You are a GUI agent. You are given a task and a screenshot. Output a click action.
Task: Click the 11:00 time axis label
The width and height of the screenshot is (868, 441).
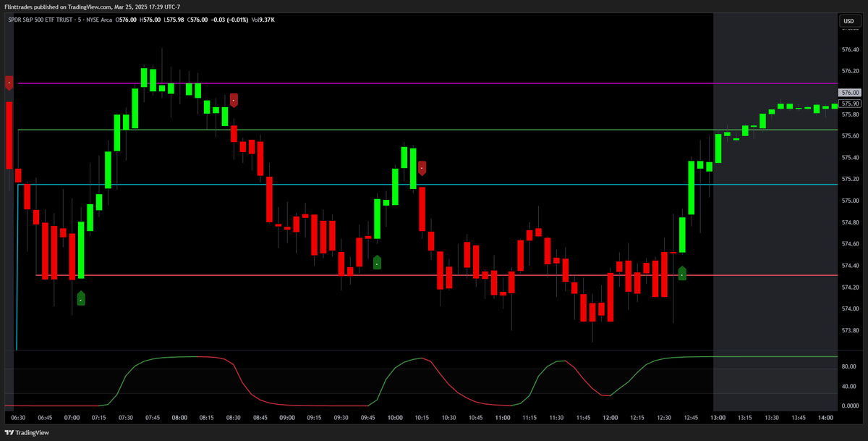(x=503, y=418)
